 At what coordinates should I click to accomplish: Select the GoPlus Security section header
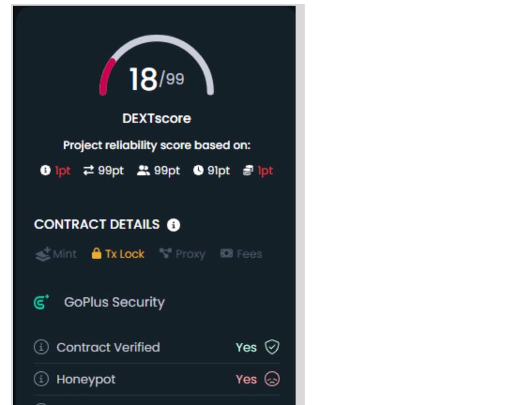pos(114,302)
